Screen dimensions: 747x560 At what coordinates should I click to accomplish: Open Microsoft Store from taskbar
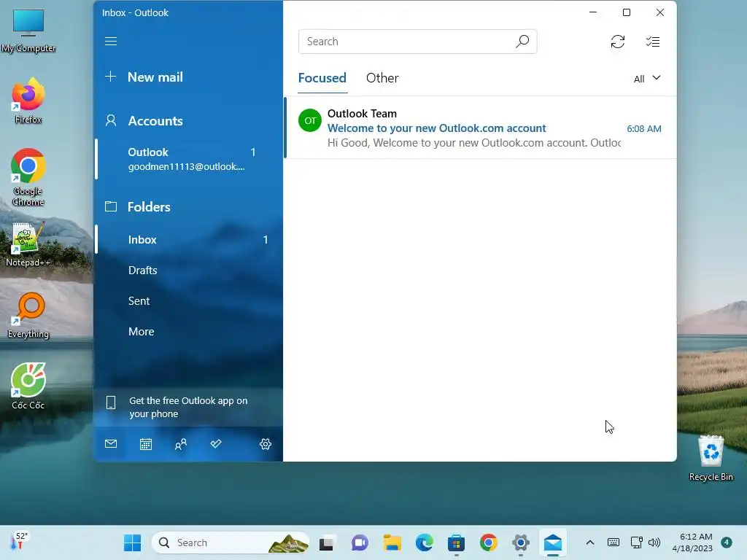pyautogui.click(x=456, y=542)
